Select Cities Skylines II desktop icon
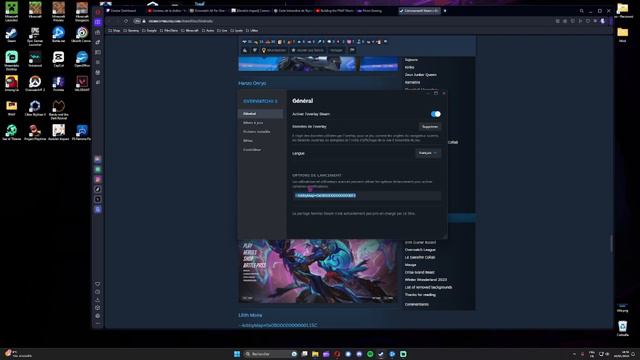The width and height of the screenshot is (640, 360). tap(35, 108)
